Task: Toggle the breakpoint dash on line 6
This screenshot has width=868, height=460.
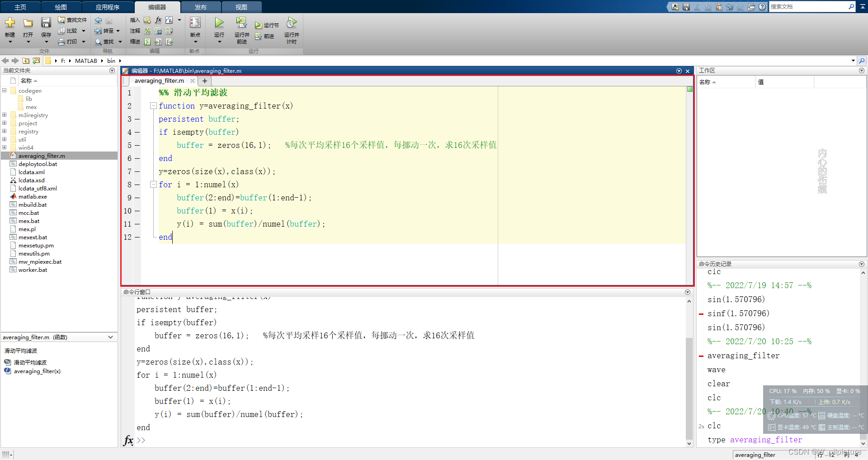Action: (137, 158)
